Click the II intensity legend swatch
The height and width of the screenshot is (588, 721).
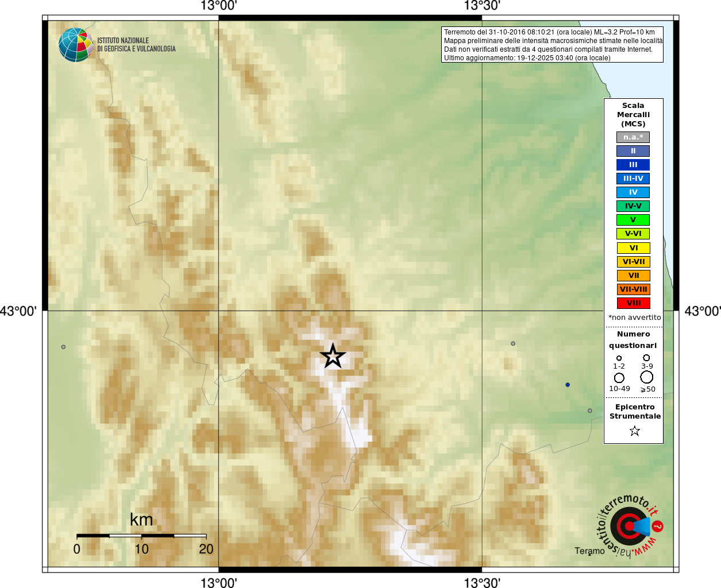coord(633,151)
